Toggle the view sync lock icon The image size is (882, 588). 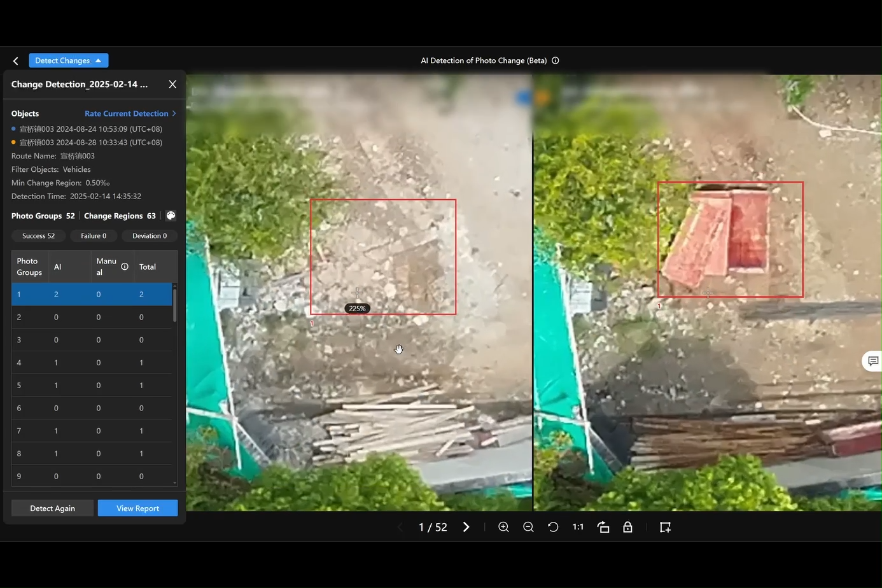click(627, 527)
